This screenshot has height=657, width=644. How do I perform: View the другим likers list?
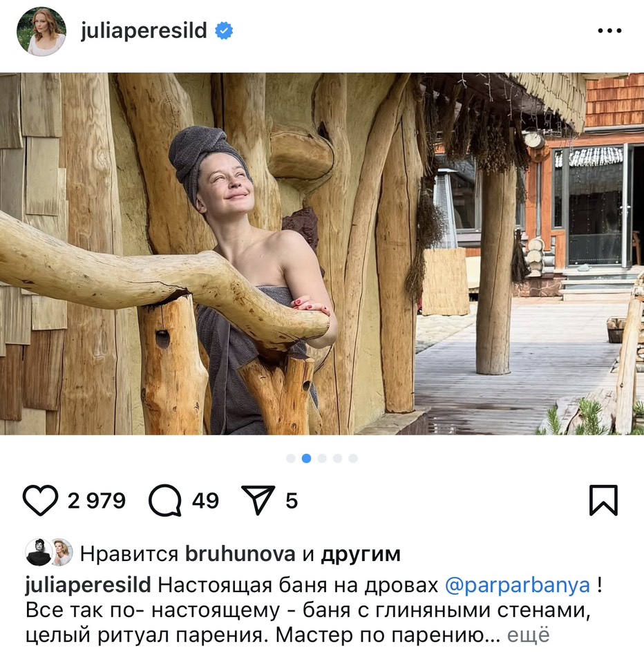pyautogui.click(x=361, y=555)
